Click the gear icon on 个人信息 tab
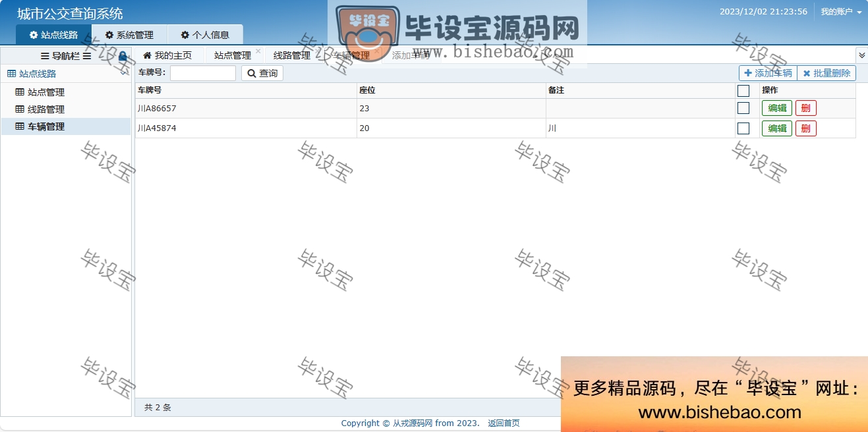 [x=185, y=35]
